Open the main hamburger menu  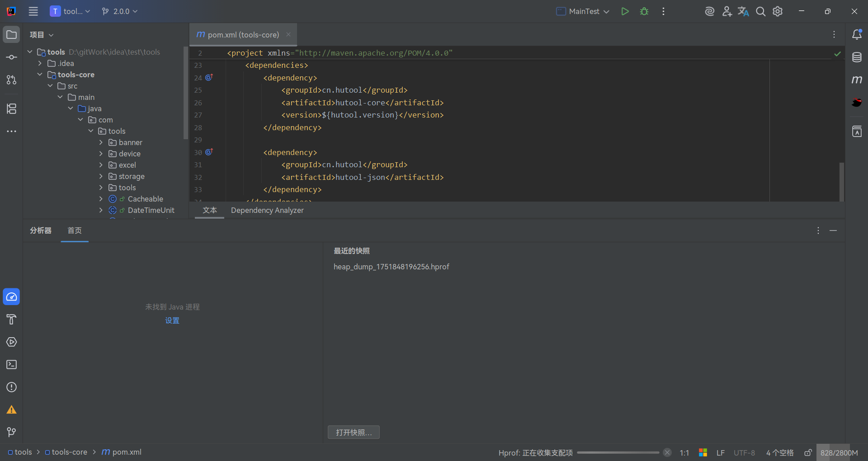pos(33,11)
